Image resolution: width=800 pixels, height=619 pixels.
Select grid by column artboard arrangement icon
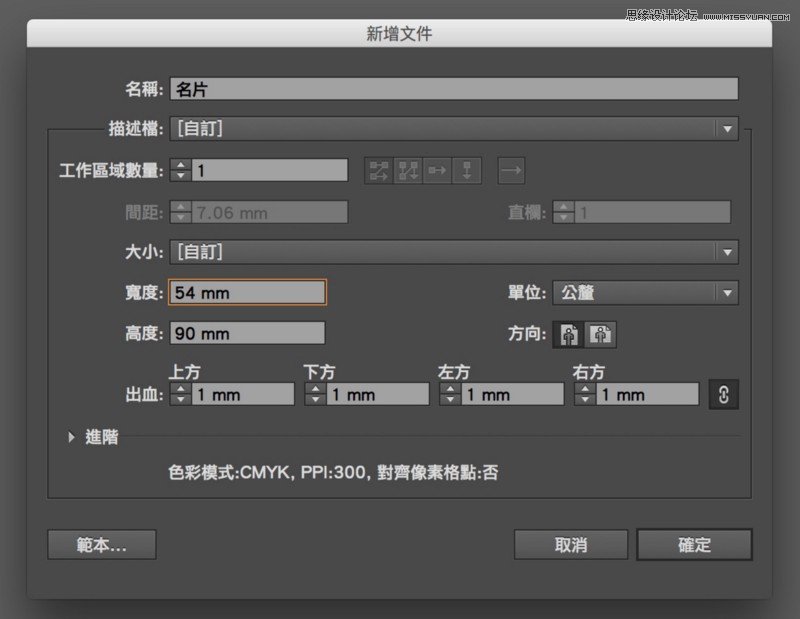[x=408, y=170]
